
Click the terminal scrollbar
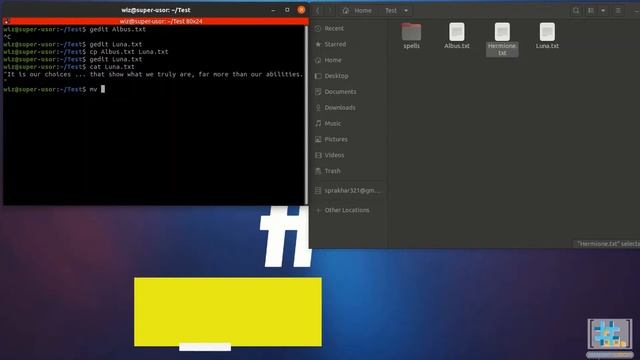tap(307, 115)
